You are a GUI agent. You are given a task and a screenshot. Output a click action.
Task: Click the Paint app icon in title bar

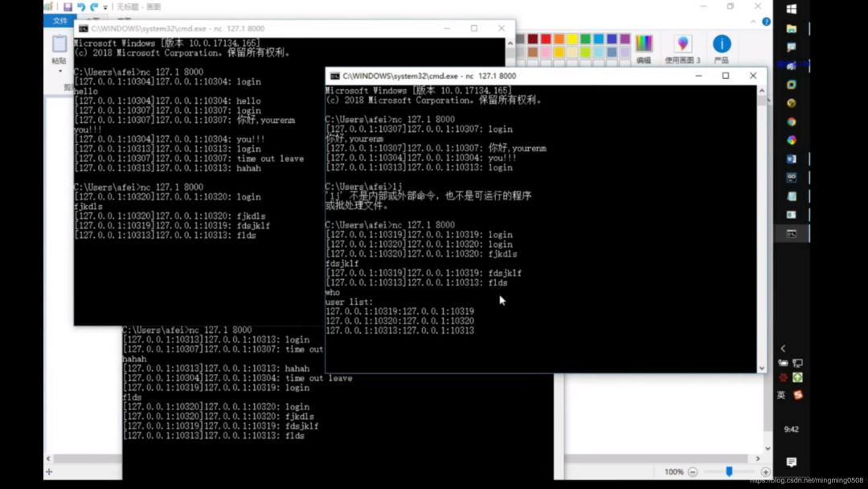[x=49, y=6]
